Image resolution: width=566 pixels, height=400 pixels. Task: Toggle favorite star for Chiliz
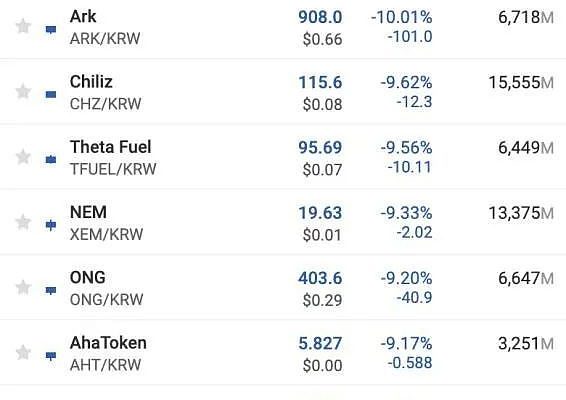(23, 91)
